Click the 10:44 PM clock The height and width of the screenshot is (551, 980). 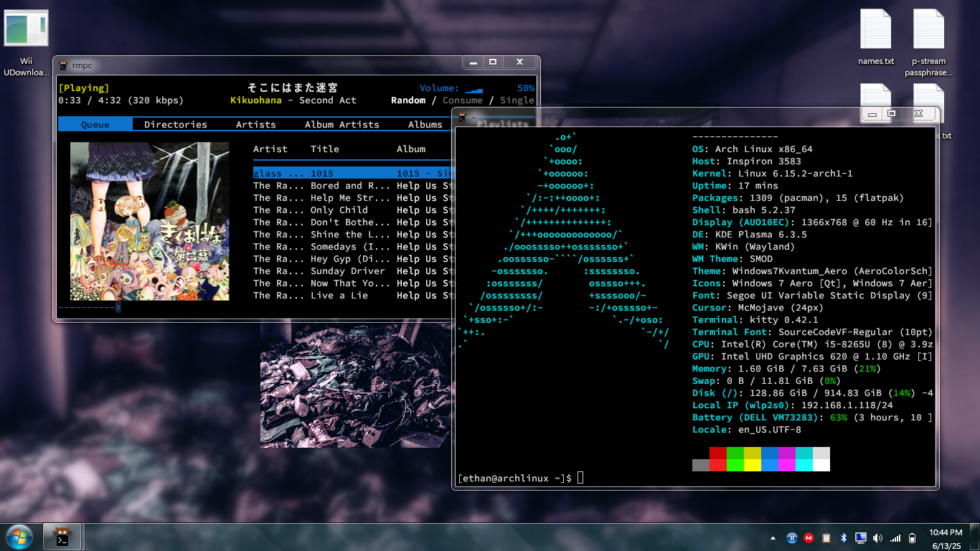point(946,532)
